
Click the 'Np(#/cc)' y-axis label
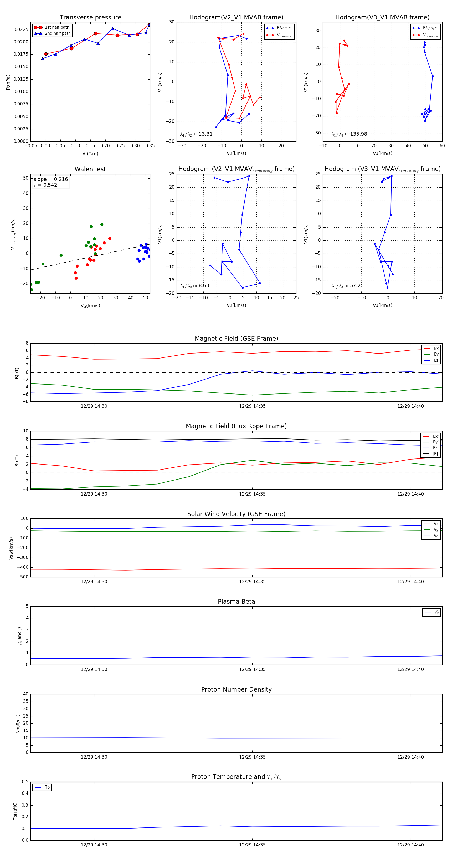coord(18,724)
